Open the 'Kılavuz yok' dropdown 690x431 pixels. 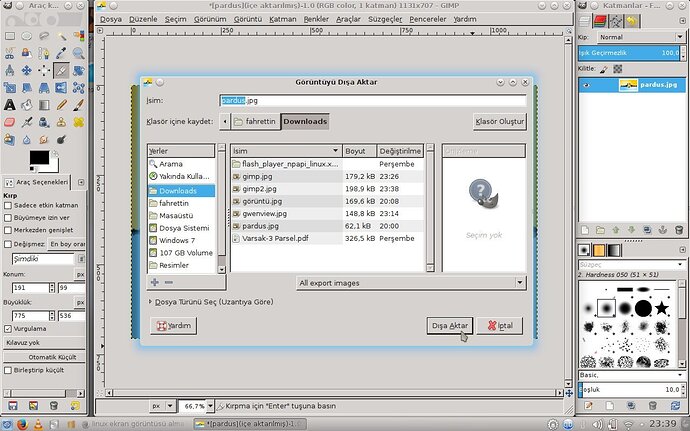pyautogui.click(x=44, y=343)
